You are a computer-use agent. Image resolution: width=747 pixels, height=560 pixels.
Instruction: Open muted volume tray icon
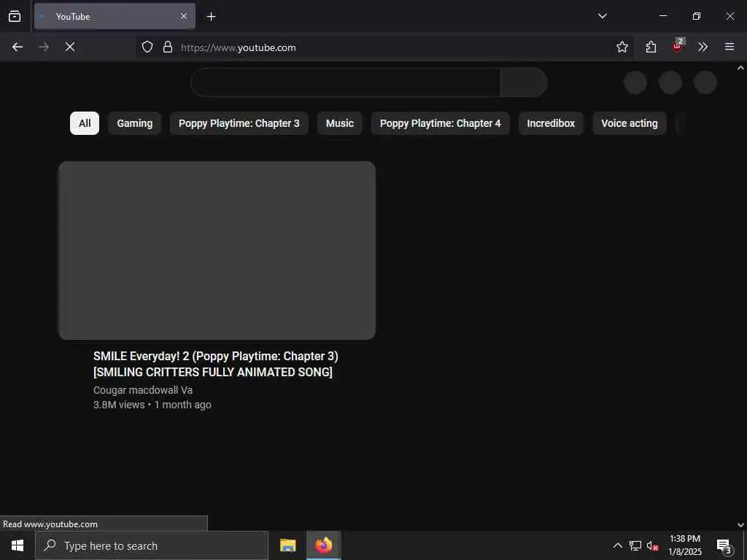[x=652, y=545]
